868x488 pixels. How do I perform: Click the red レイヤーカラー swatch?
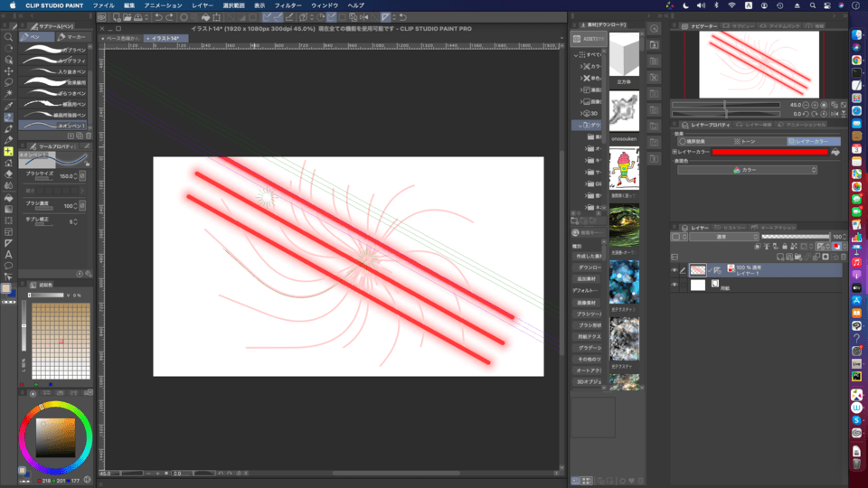(x=769, y=152)
